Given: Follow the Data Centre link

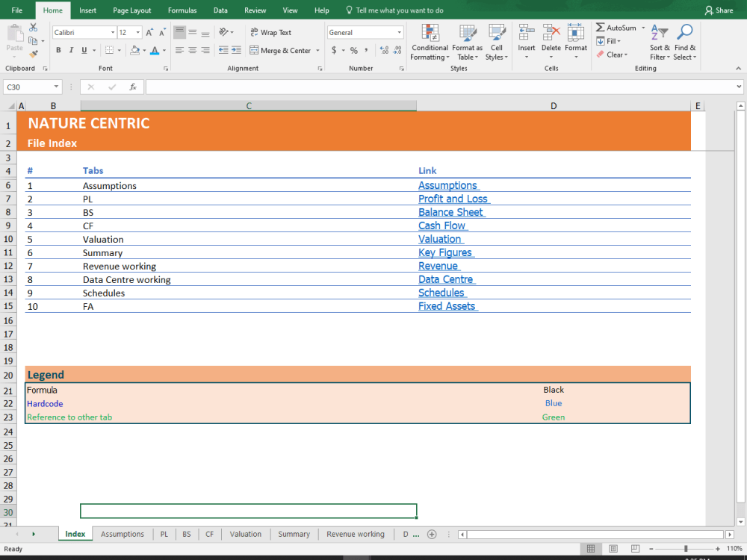Looking at the screenshot, I should coord(445,279).
